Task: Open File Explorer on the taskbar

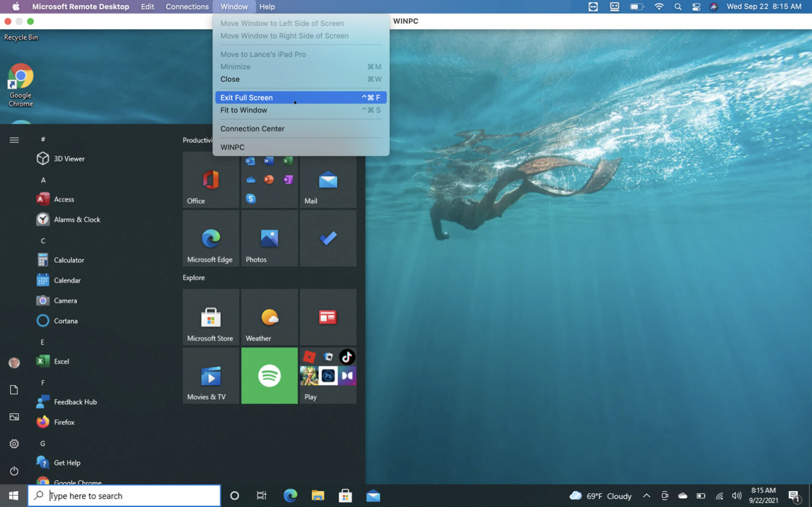Action: pos(317,496)
